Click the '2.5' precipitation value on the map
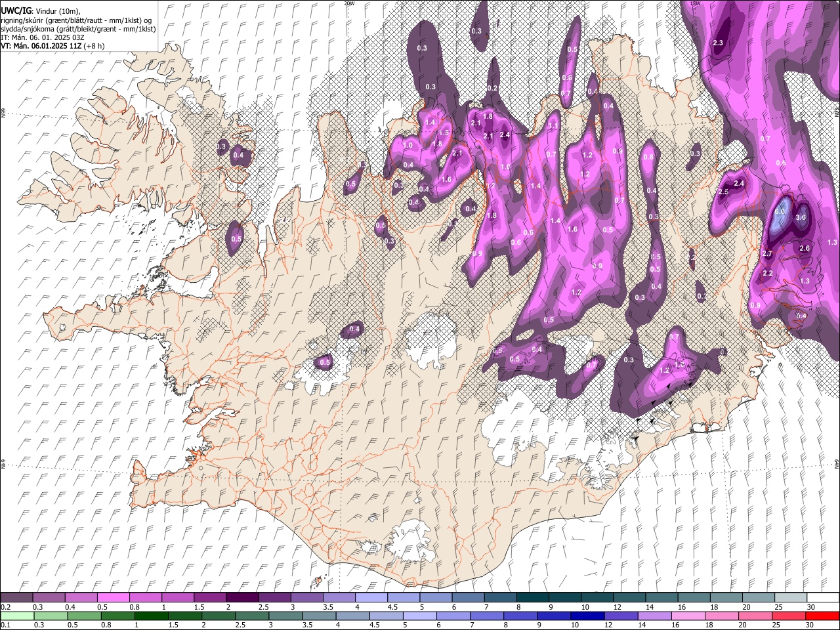Image resolution: width=840 pixels, height=630 pixels. pyautogui.click(x=724, y=192)
